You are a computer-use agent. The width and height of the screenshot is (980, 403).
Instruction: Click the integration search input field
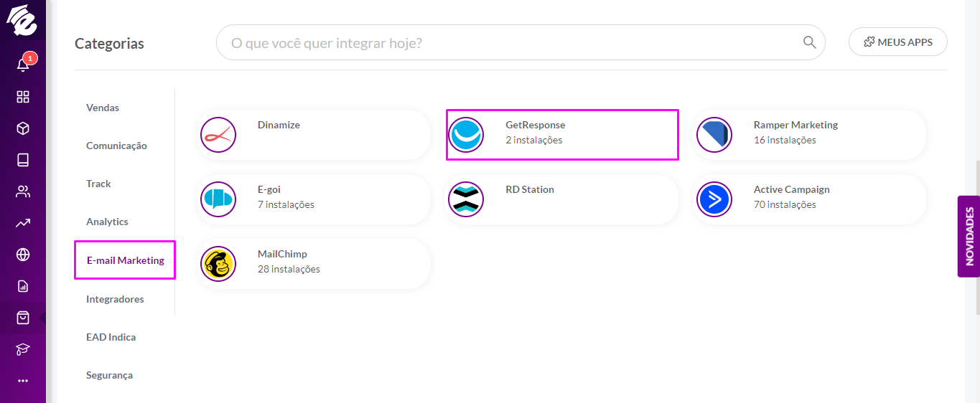521,42
